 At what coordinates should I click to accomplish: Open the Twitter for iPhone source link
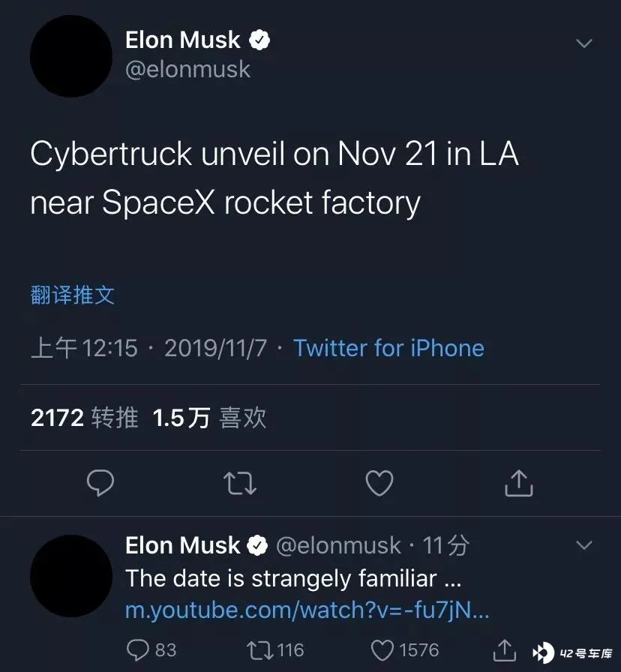click(x=388, y=347)
